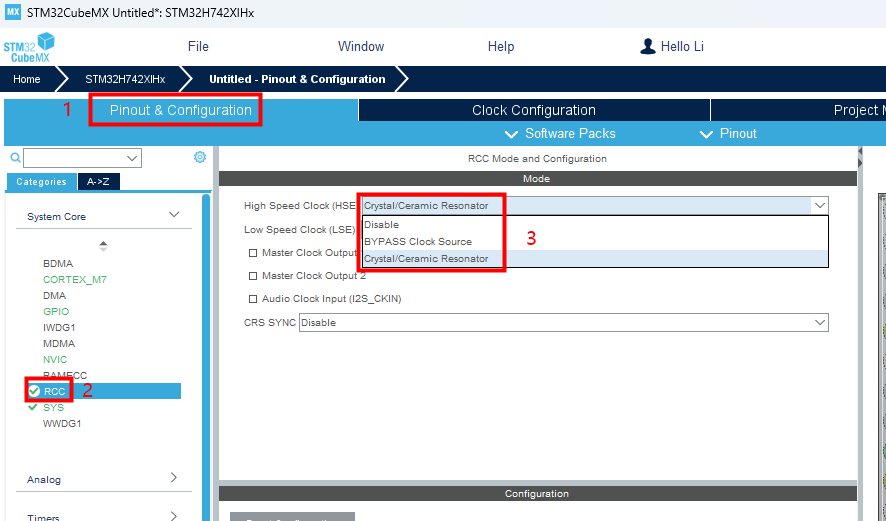Click the STM32H742XIHx breadcrumb
The image size is (886, 521).
125,79
